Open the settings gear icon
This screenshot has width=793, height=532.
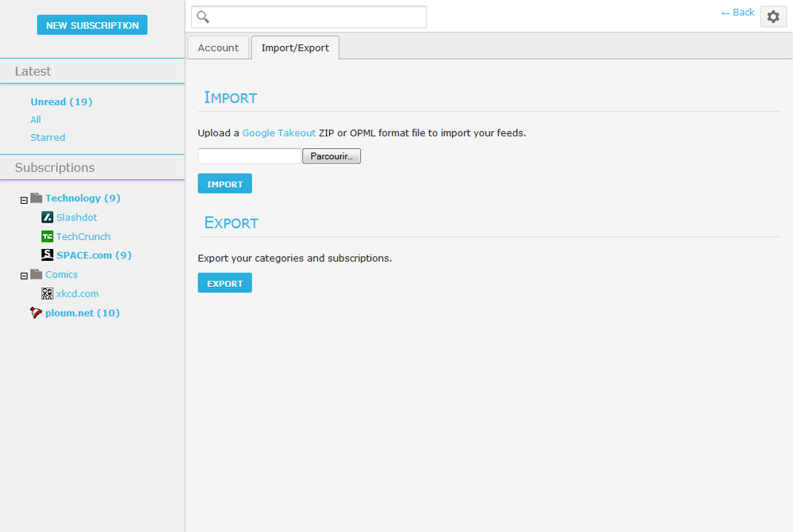point(773,17)
